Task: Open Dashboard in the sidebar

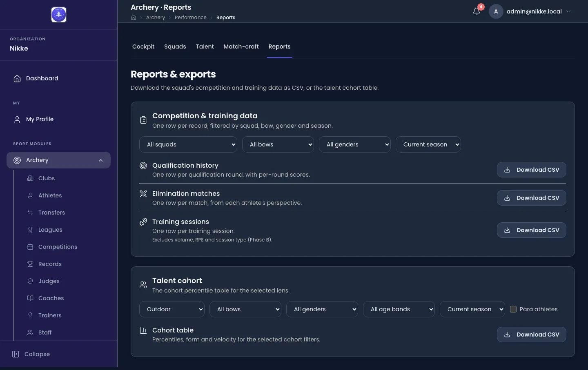Action: click(58, 78)
